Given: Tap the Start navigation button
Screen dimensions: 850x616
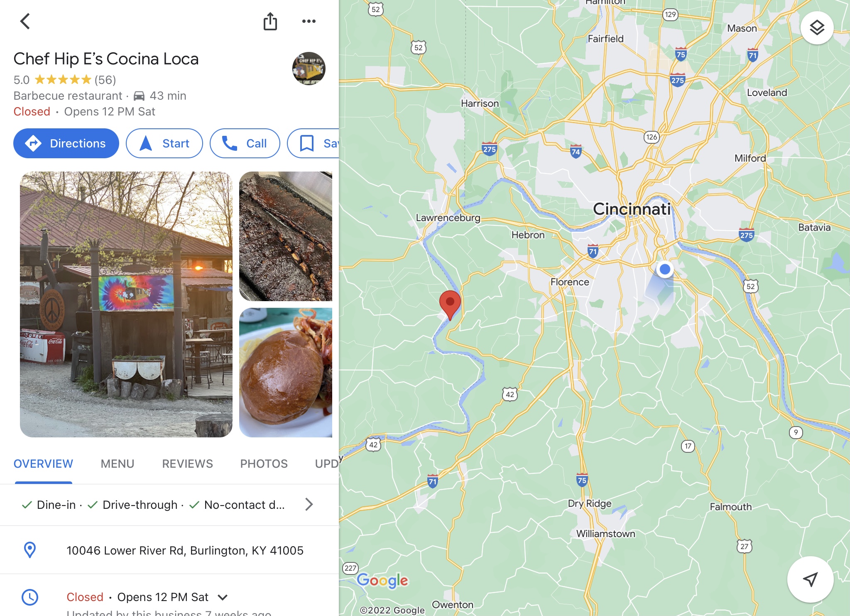Looking at the screenshot, I should [x=164, y=143].
